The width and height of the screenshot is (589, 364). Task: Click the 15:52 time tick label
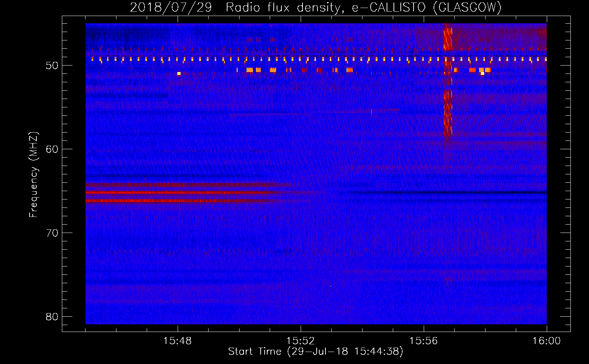coord(301,341)
